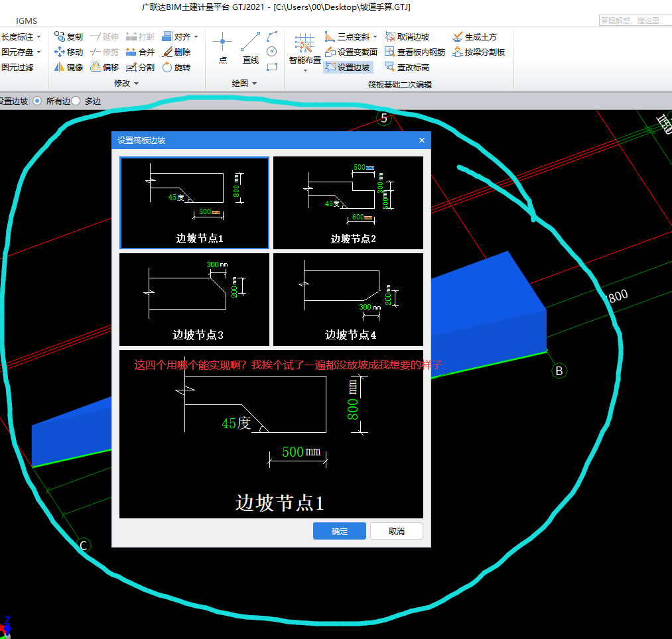The image size is (672, 639).
Task: Choose the 边坡节点2 thumbnail
Action: tap(348, 203)
